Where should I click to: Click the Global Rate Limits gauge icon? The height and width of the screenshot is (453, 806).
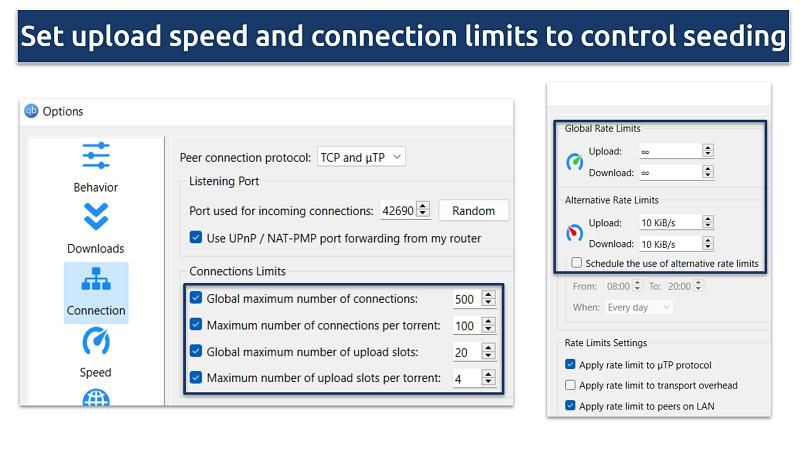coord(574,161)
